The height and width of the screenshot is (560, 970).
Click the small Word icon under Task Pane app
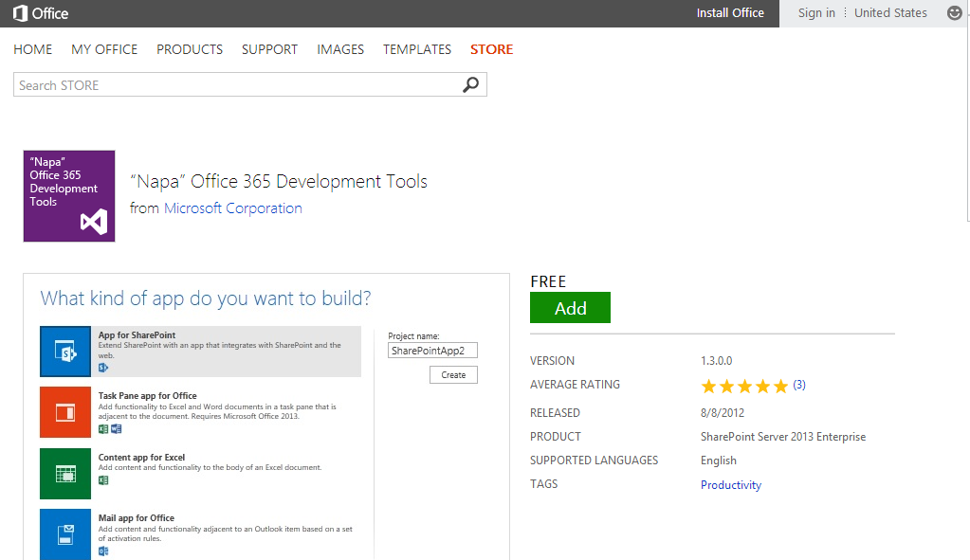[x=117, y=428]
